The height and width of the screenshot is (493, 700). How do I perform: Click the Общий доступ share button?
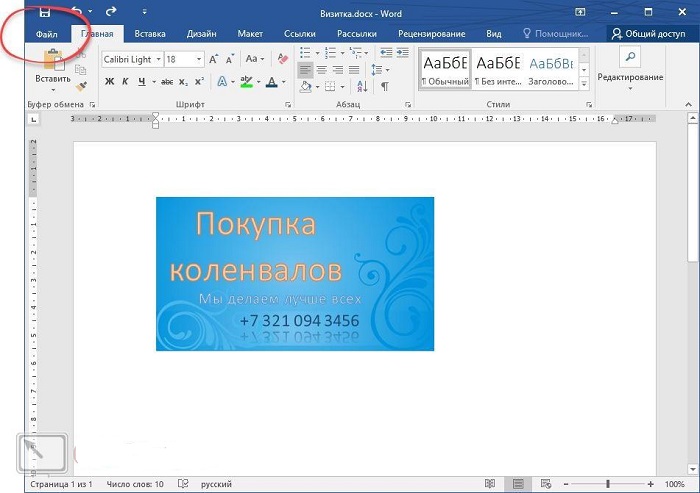[x=649, y=34]
